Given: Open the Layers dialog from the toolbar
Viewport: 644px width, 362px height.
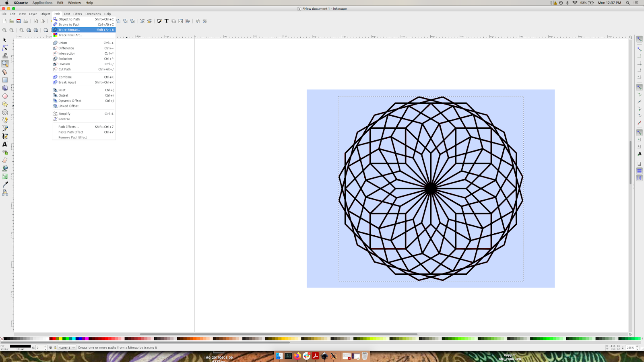Looking at the screenshot, I should [x=173, y=21].
